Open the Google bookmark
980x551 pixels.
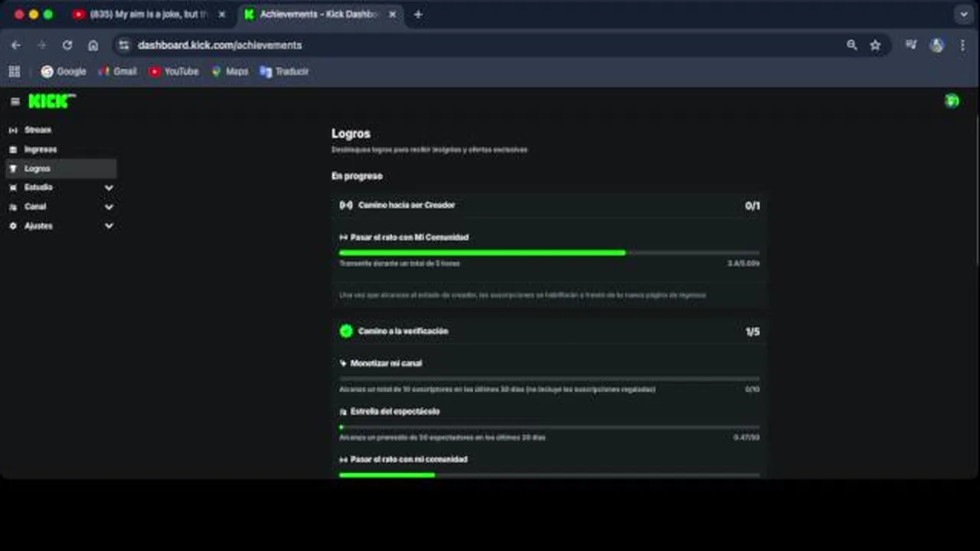click(x=64, y=71)
